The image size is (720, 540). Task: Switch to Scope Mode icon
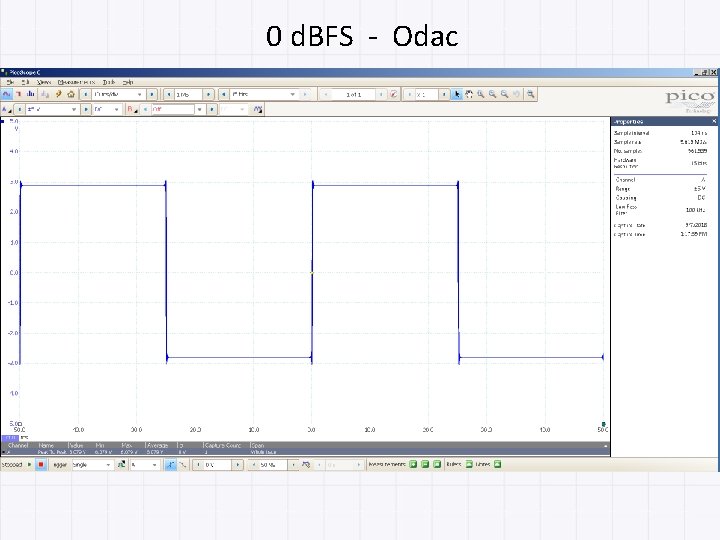coord(6,94)
